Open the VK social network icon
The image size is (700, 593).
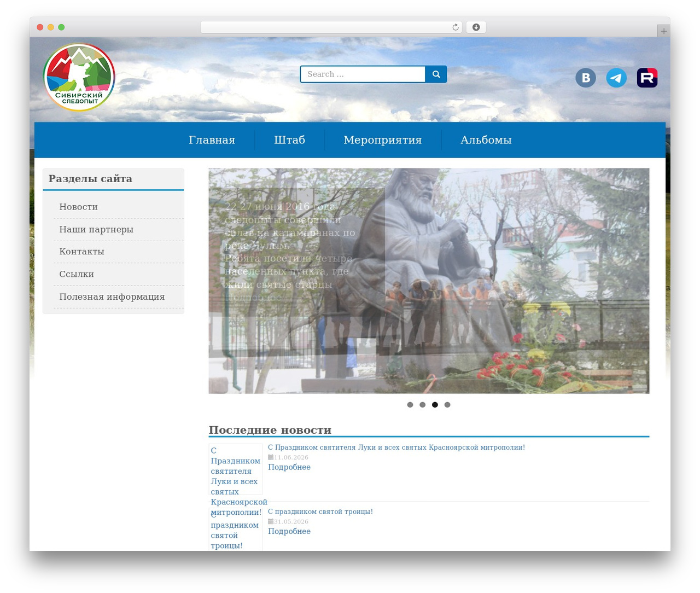586,78
